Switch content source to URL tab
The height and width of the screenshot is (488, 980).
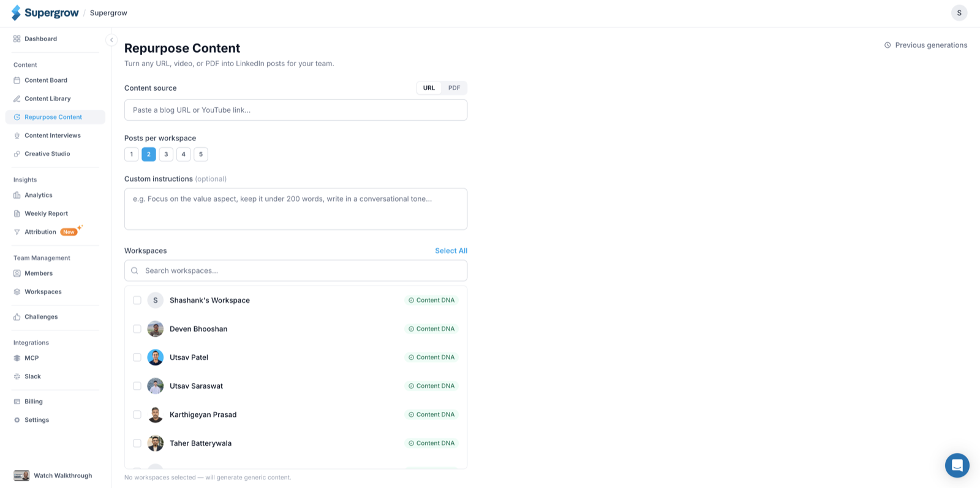point(429,88)
